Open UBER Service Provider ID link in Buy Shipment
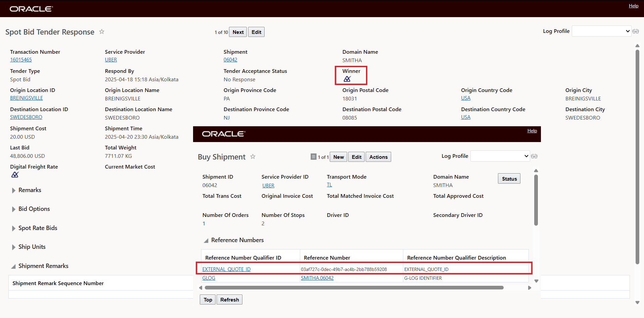The width and height of the screenshot is (644, 318). (x=268, y=186)
